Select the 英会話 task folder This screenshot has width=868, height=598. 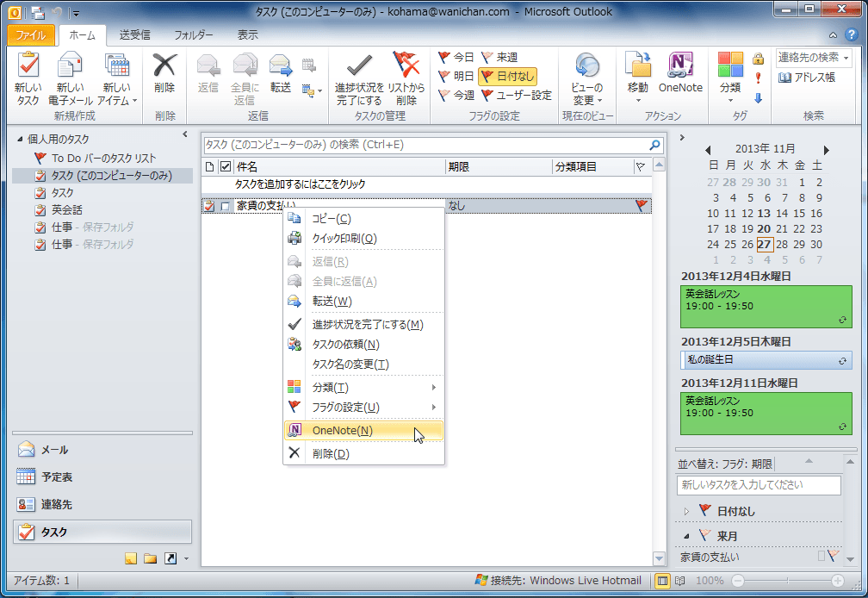pyautogui.click(x=66, y=210)
